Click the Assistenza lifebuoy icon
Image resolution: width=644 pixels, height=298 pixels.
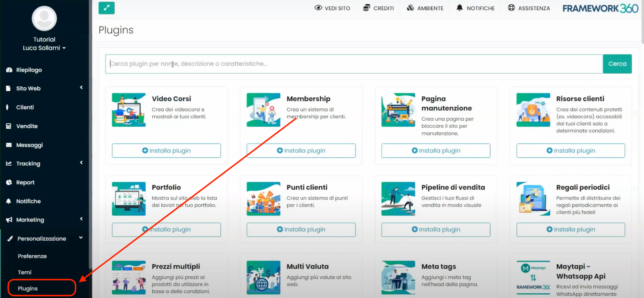coord(511,8)
